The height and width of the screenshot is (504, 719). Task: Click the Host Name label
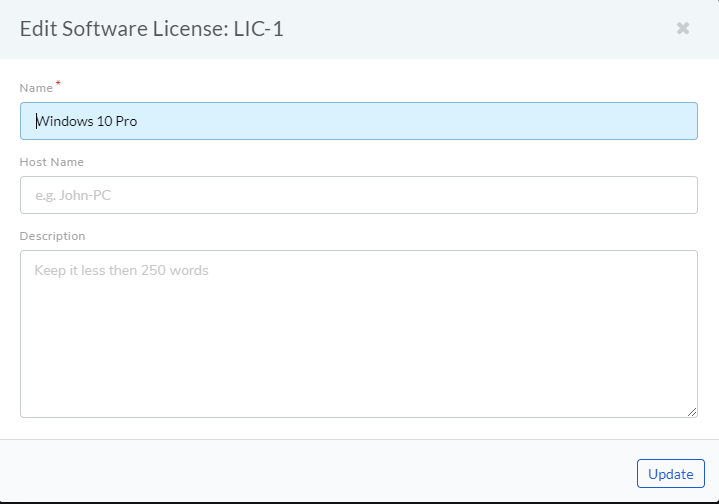[52, 162]
